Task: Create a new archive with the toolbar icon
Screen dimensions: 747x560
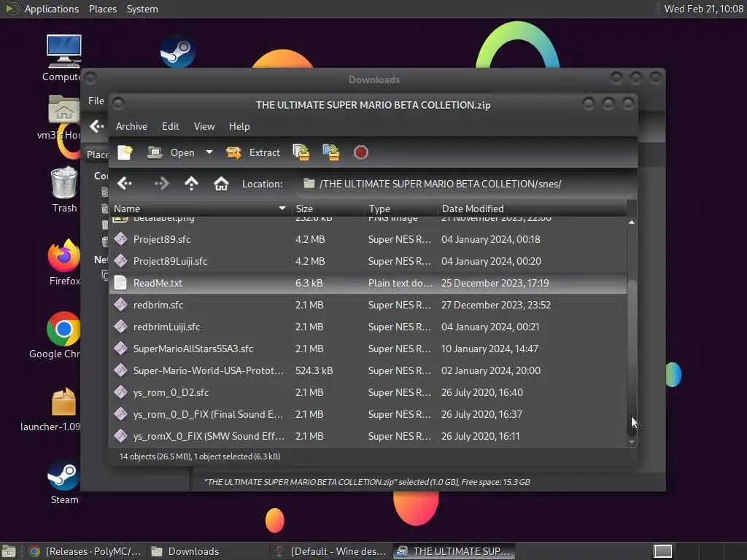Action: coord(125,152)
